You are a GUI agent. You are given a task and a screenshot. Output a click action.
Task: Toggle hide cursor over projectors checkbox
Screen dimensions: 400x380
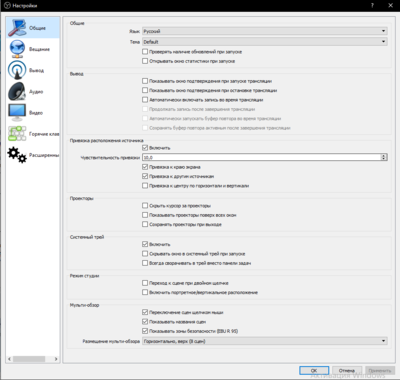(x=145, y=206)
